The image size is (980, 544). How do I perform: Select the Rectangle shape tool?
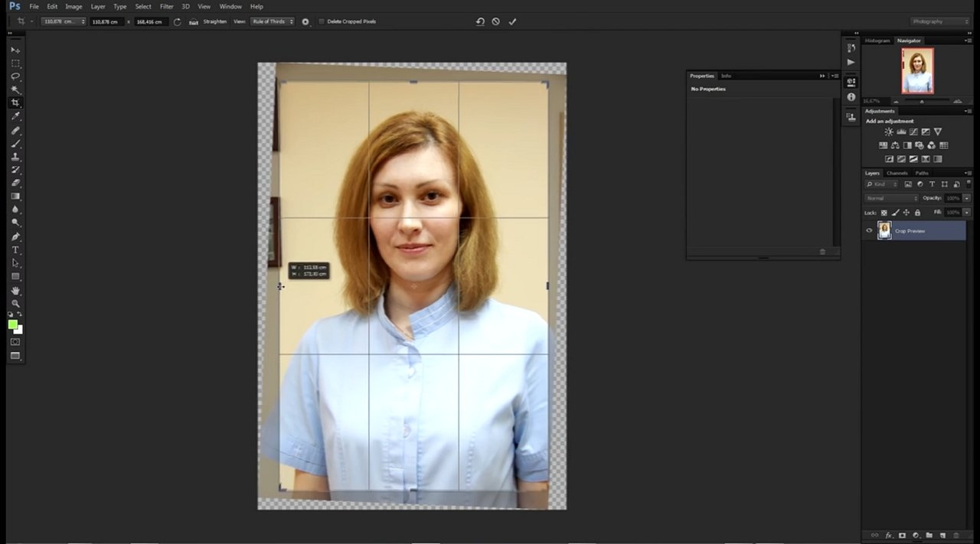15,276
